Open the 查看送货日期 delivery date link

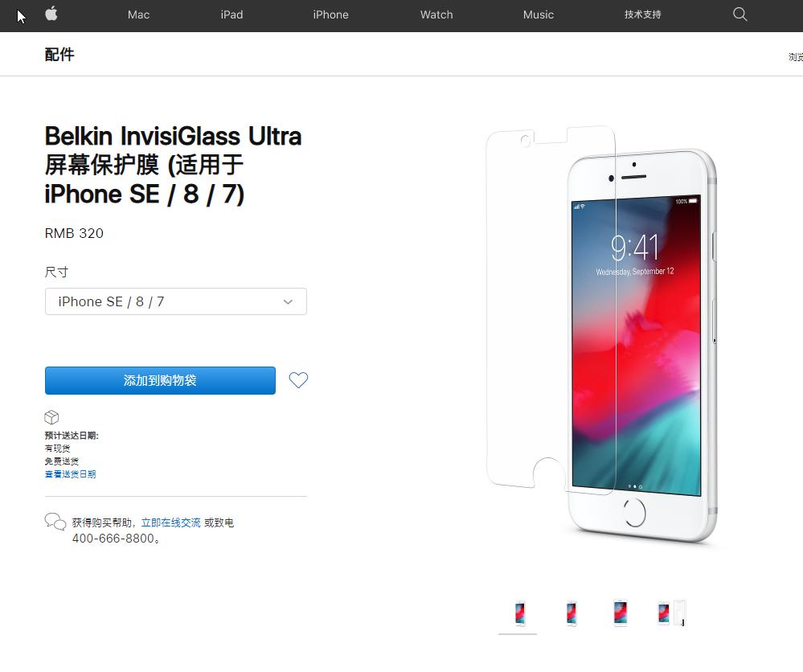pyautogui.click(x=70, y=473)
